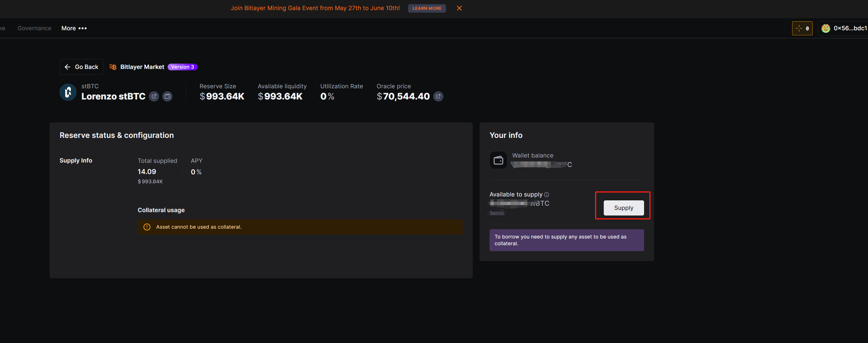This screenshot has width=868, height=343.
Task: Click add stBTC to wallet icon
Action: tap(167, 96)
